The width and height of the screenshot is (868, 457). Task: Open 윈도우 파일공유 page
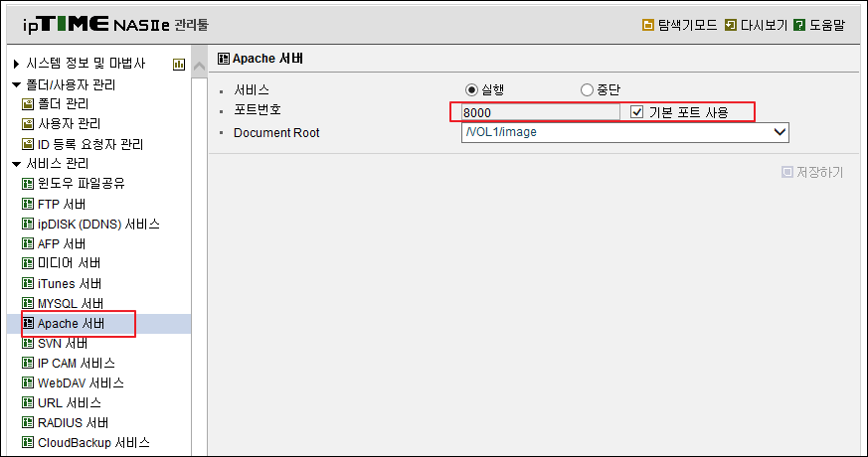pos(82,183)
